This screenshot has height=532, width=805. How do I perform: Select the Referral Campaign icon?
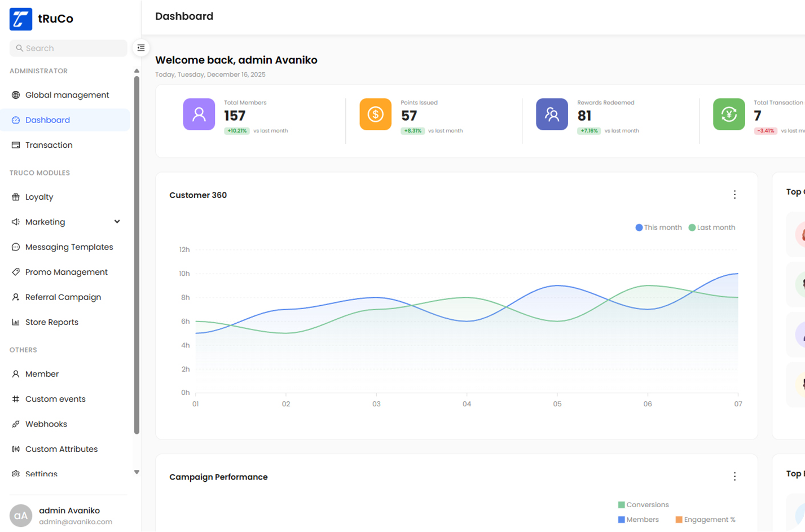click(15, 297)
